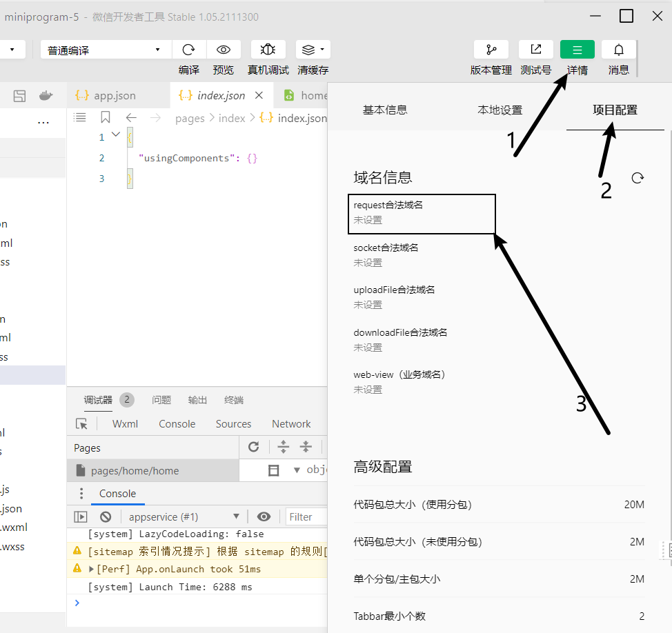This screenshot has width=672, height=633.
Task: Click the pages breadcrumb segment
Action: tap(190, 118)
